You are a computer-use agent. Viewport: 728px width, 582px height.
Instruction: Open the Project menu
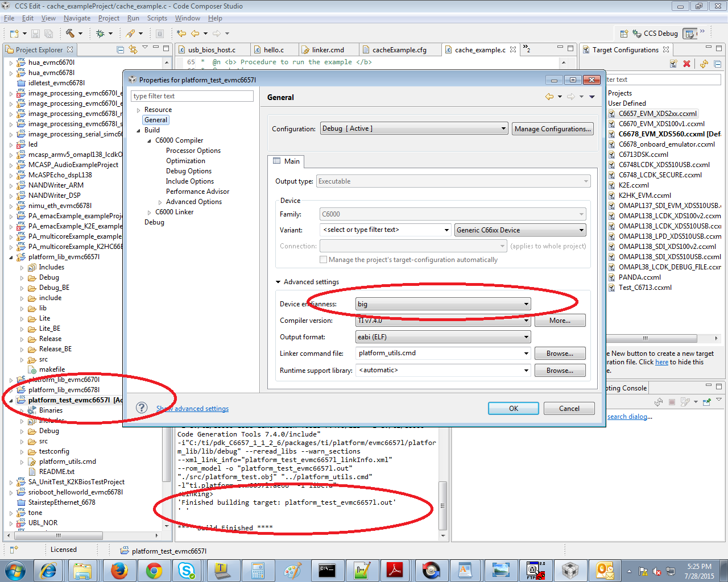tap(109, 18)
